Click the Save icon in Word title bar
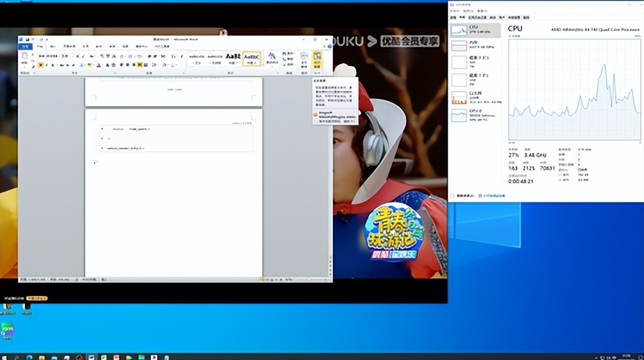The image size is (644, 360). [27, 39]
